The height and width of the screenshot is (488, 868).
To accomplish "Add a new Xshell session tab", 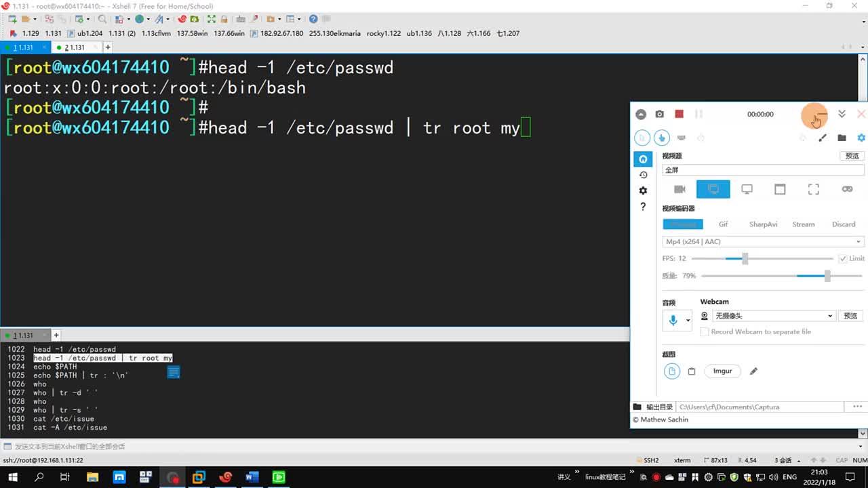I will pyautogui.click(x=107, y=47).
